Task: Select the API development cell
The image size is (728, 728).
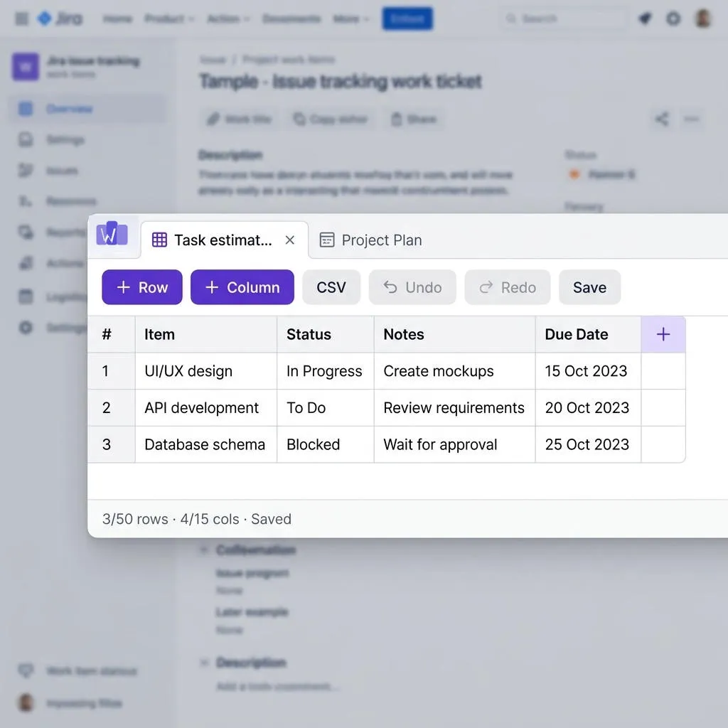Action: (x=205, y=407)
